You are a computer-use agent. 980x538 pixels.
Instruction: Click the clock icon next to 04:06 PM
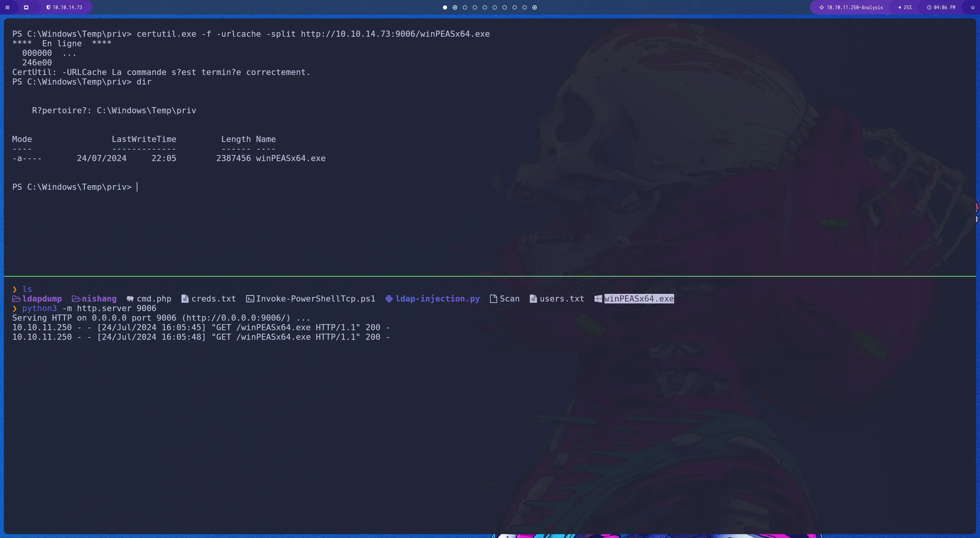coord(929,7)
